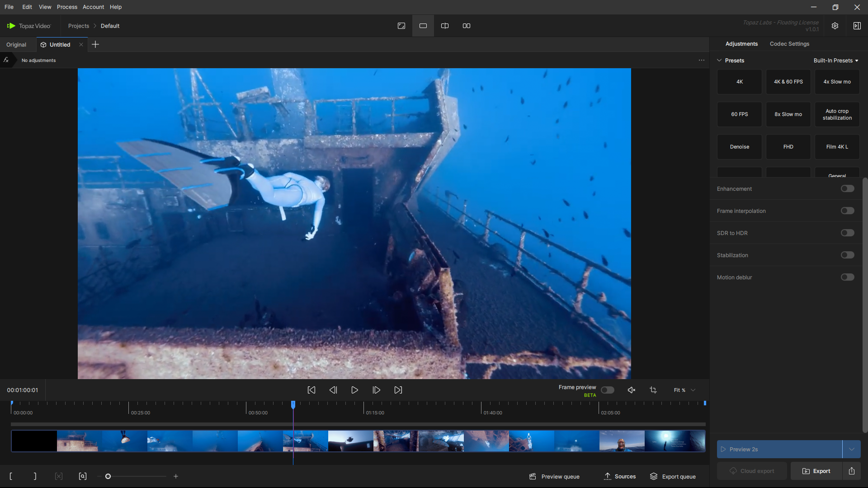This screenshot has width=868, height=488.
Task: Enable the Frame preview beta switch
Action: (607, 390)
